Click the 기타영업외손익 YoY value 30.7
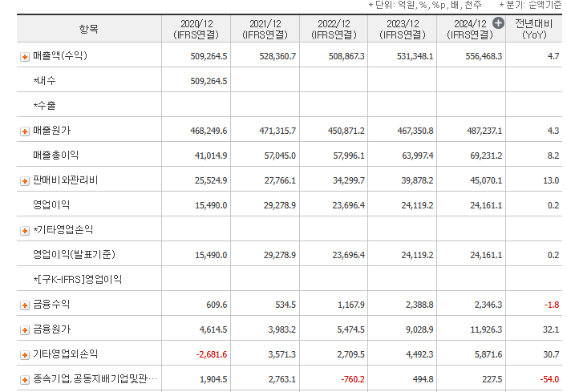The width and height of the screenshot is (567, 392). [551, 355]
